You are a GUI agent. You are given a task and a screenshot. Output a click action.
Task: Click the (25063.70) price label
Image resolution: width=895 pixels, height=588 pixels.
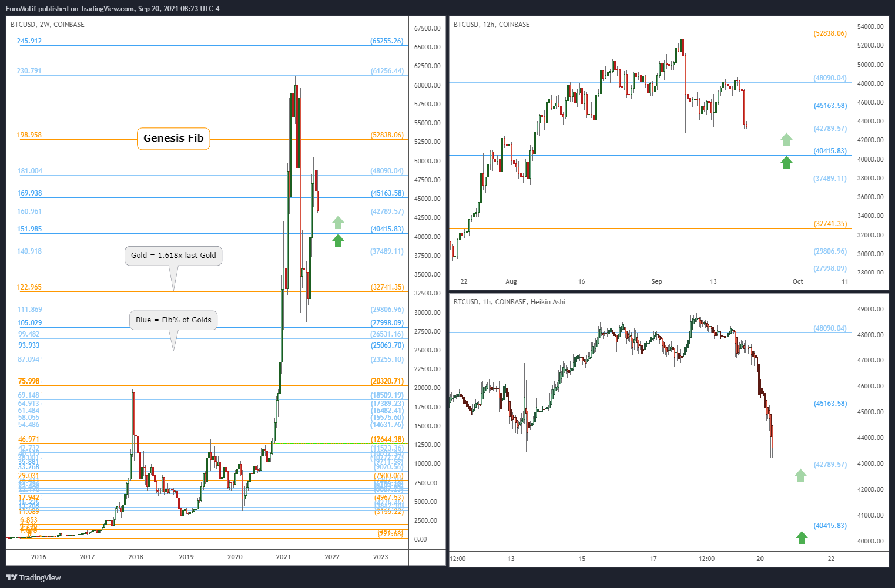pyautogui.click(x=387, y=345)
